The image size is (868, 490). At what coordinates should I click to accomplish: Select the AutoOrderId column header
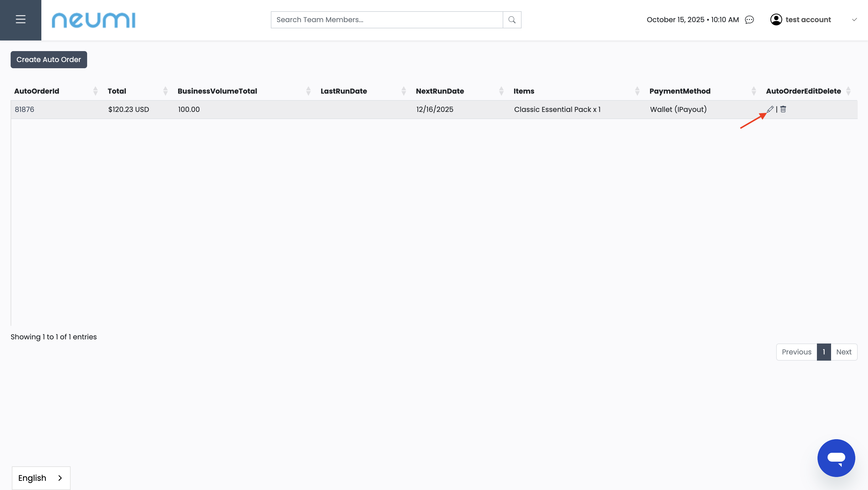(36, 91)
